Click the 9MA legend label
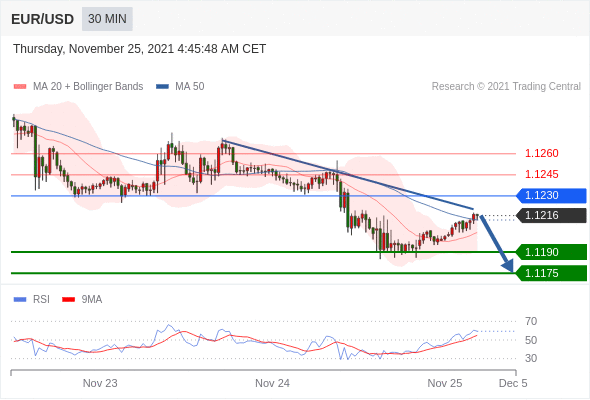This screenshot has width=590, height=400. (92, 300)
